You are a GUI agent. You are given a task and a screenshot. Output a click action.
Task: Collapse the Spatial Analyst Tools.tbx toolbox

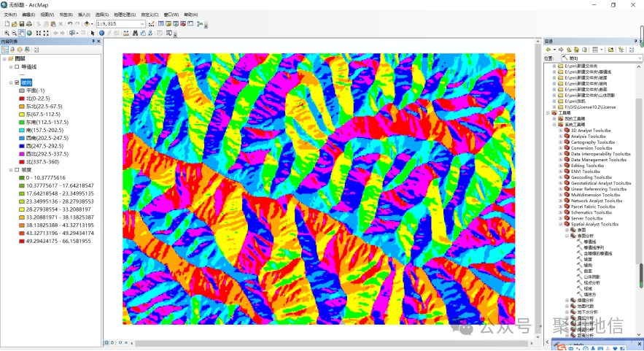pyautogui.click(x=560, y=224)
